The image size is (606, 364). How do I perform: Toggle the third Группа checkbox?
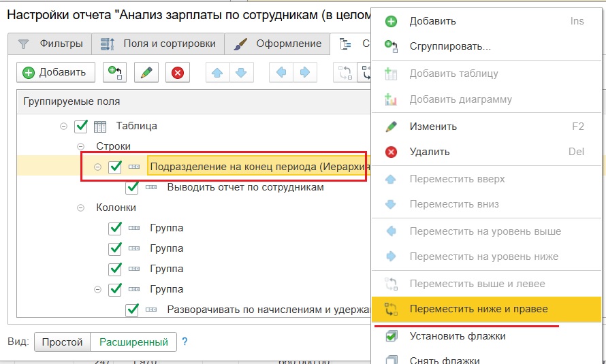coord(115,269)
